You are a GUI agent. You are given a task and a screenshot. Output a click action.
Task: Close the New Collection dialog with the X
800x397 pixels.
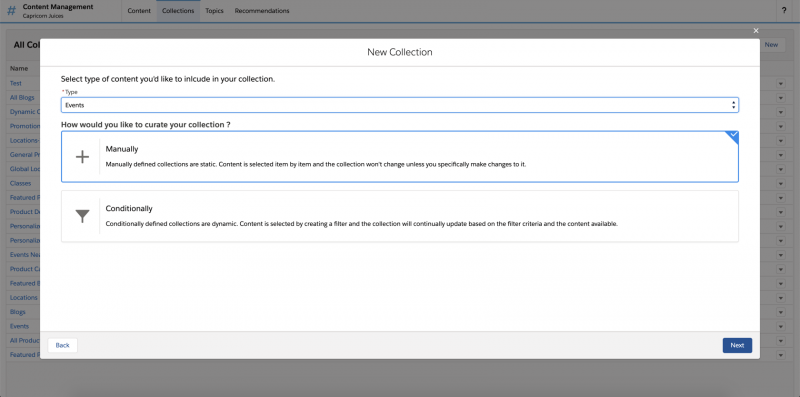(756, 31)
